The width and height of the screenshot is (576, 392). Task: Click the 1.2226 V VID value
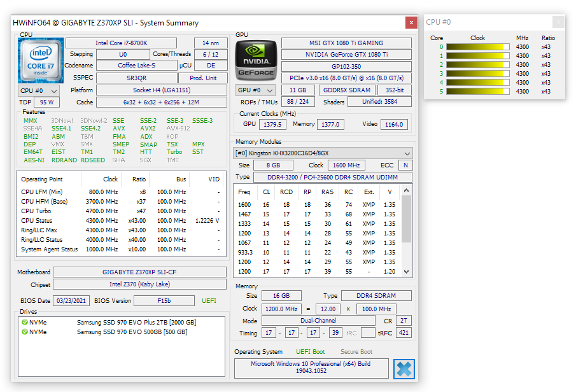click(x=207, y=221)
